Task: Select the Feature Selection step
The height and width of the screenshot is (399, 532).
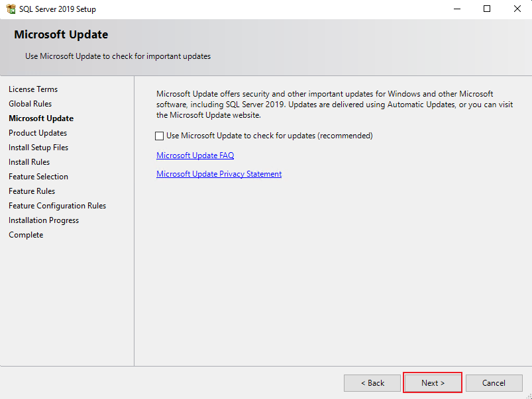Action: coord(38,176)
